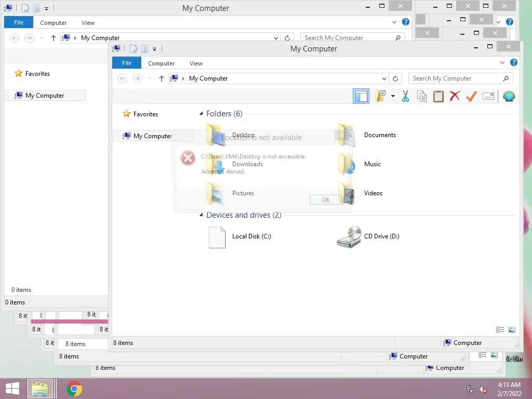Viewport: 532px width, 399px height.
Task: Click Computer in front window status bar
Action: [463, 343]
